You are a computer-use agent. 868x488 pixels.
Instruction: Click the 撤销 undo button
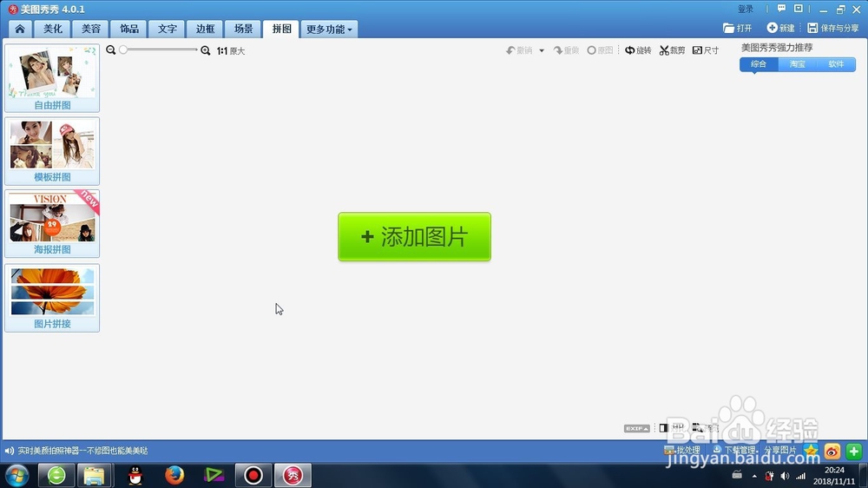click(x=519, y=50)
